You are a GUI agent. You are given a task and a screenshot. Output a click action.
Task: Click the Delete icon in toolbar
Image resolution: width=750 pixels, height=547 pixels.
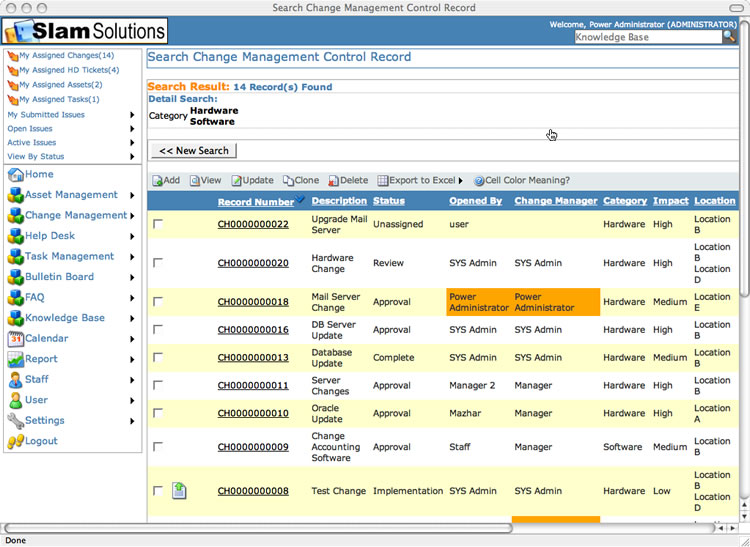pyautogui.click(x=333, y=181)
